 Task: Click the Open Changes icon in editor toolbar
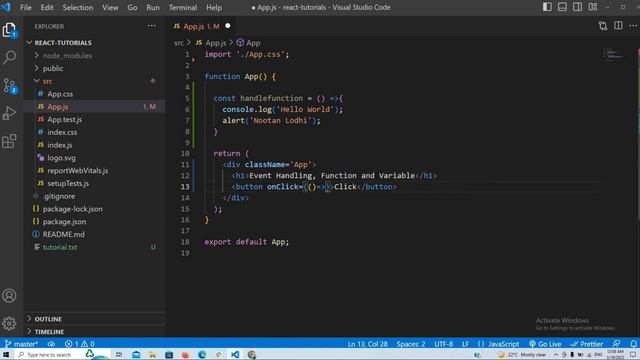coord(603,26)
